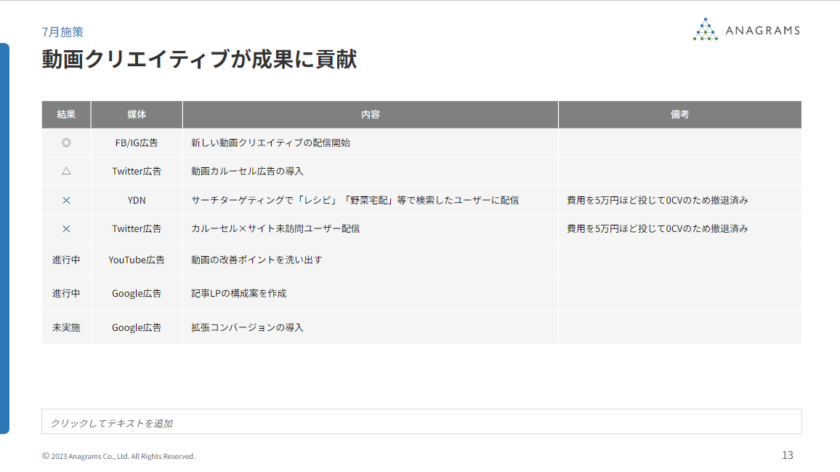Click the 備考 note in the YDN row

[x=657, y=200]
